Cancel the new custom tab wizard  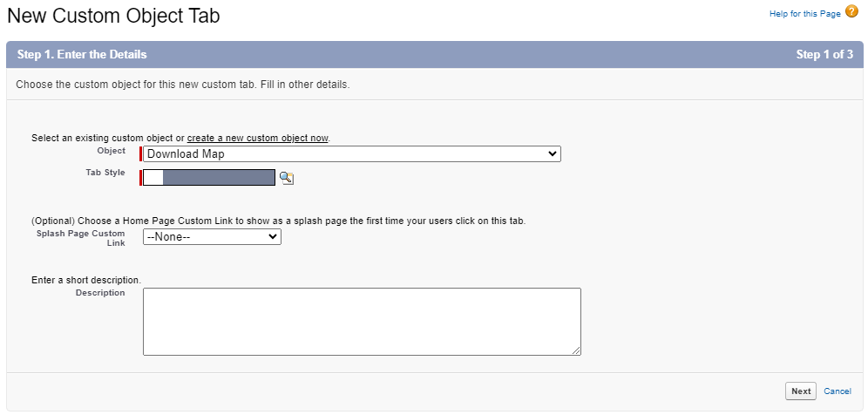[x=837, y=391]
